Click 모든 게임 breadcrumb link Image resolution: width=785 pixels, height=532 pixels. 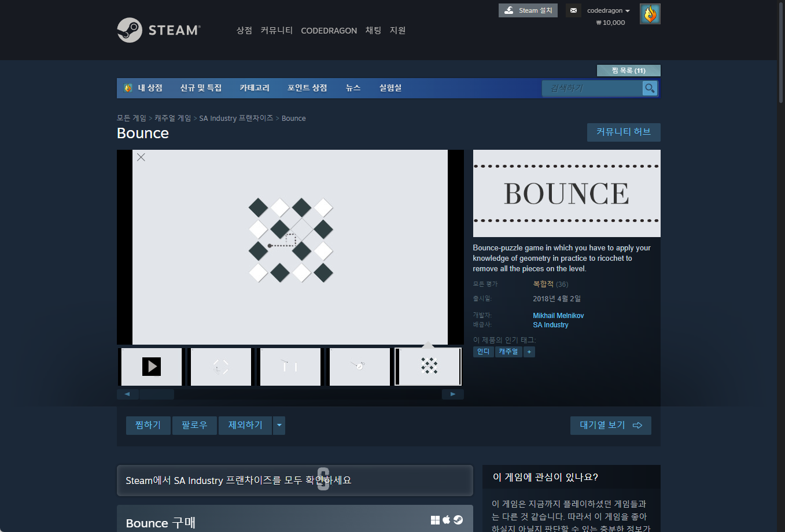131,118
